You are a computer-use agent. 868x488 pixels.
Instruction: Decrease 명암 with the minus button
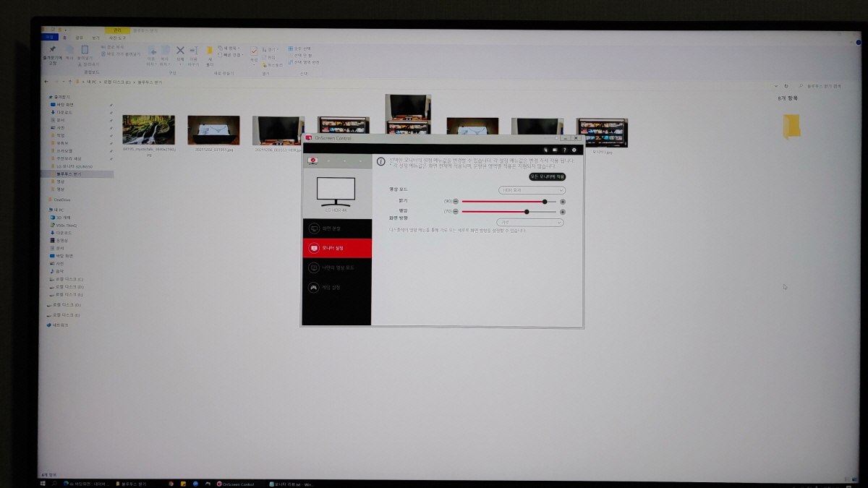pyautogui.click(x=456, y=212)
